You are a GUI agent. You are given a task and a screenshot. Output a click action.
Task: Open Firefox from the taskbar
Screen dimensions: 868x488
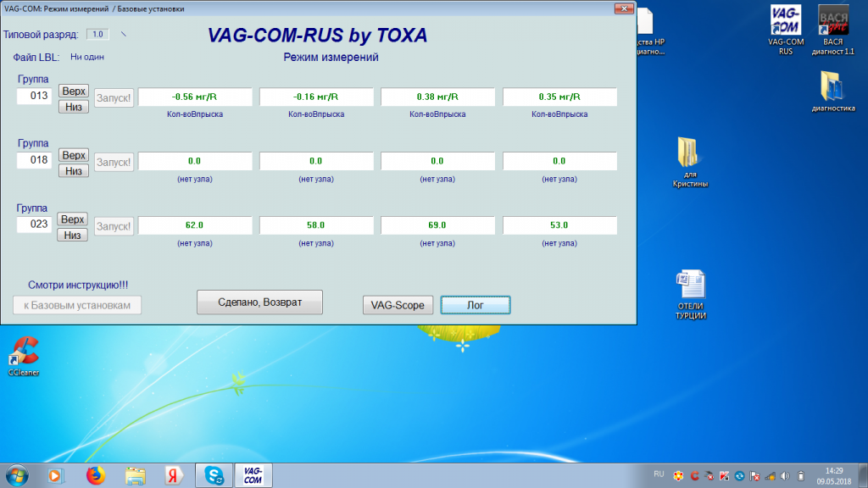point(95,475)
